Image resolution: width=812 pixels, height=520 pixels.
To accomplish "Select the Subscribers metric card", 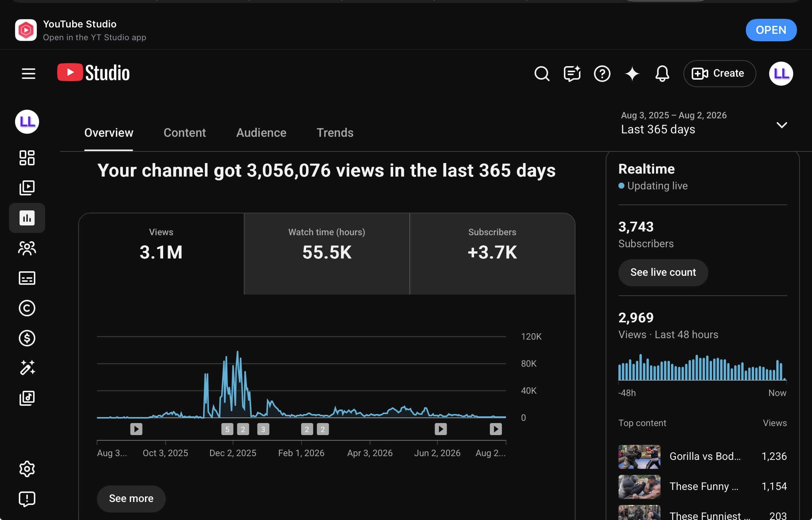I will coord(492,254).
